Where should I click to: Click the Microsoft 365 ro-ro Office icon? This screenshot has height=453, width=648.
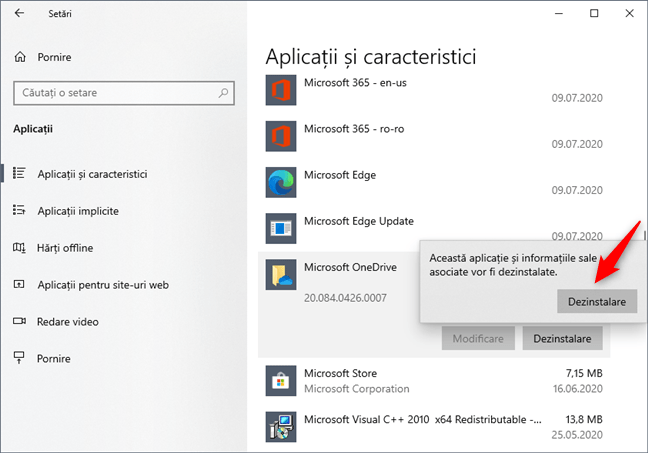tap(281, 136)
